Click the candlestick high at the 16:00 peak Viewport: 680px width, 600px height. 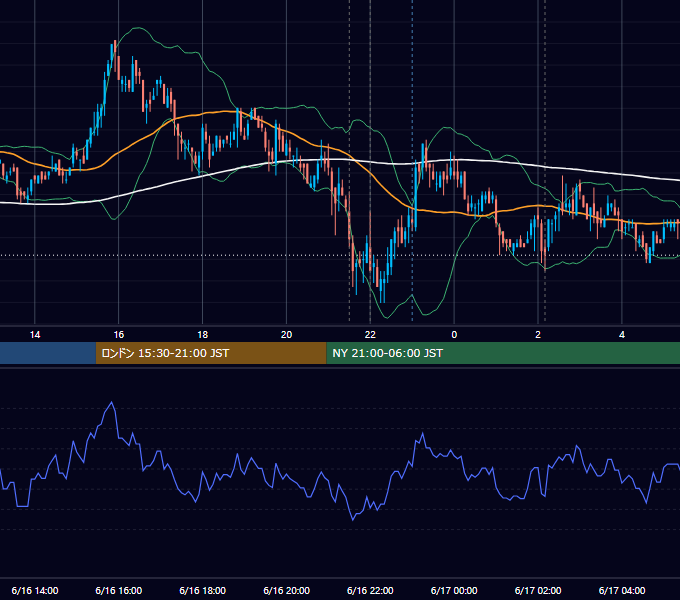tap(115, 41)
